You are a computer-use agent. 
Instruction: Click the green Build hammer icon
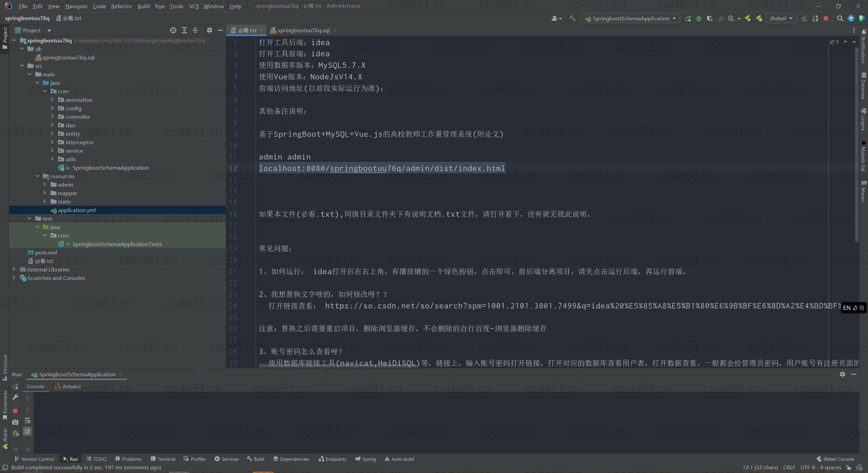point(572,18)
